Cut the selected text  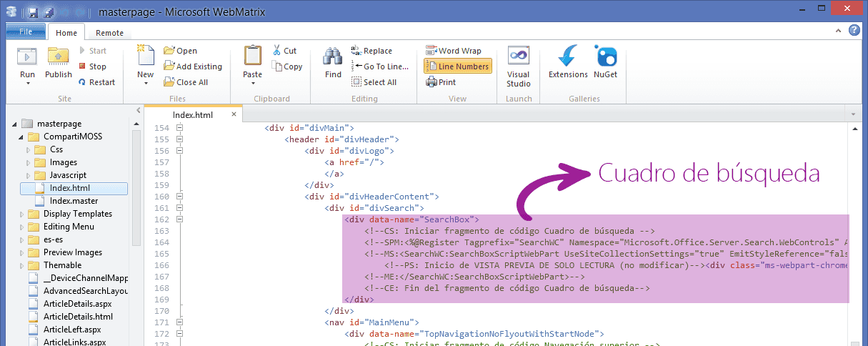point(284,51)
